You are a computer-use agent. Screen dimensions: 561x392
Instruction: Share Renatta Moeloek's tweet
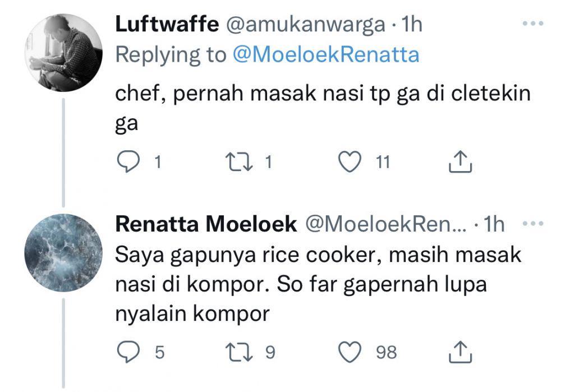461,352
